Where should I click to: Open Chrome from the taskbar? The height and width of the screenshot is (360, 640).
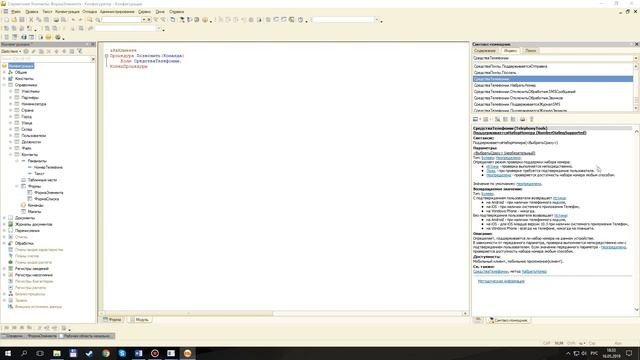tap(106, 353)
